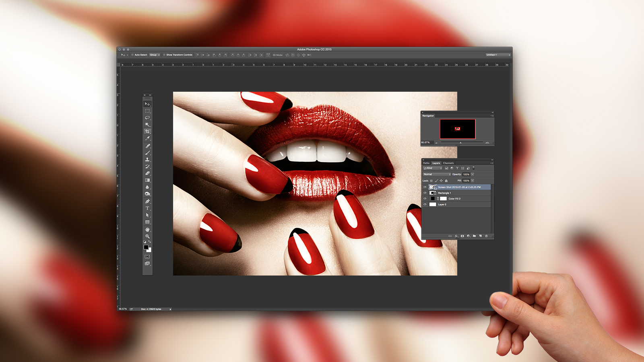The image size is (644, 362).
Task: Switch to the Channels tab
Action: [x=448, y=163]
